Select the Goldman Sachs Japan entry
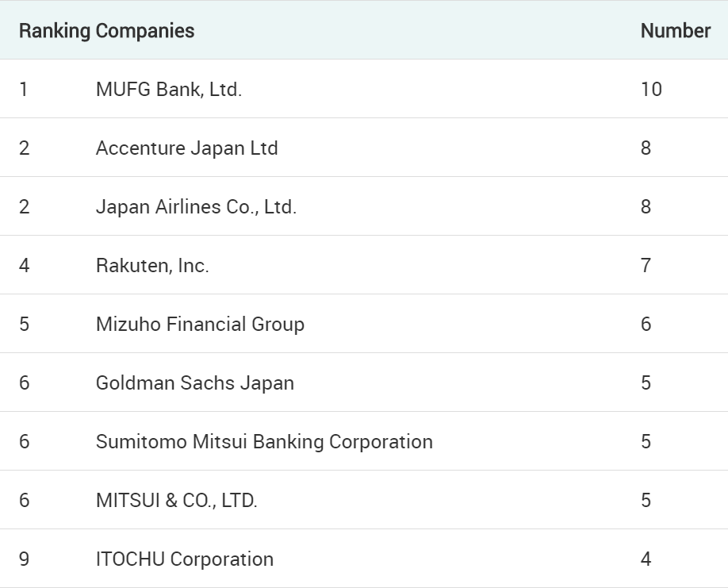The height and width of the screenshot is (588, 728). point(195,383)
